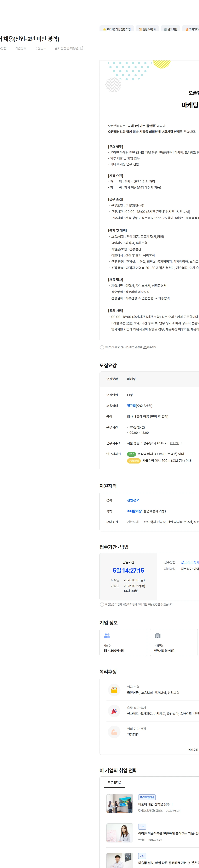Viewport: 199px width, 868px height.
Task: Click the star icon in the 1541명 badge
Action: click(104, 29)
